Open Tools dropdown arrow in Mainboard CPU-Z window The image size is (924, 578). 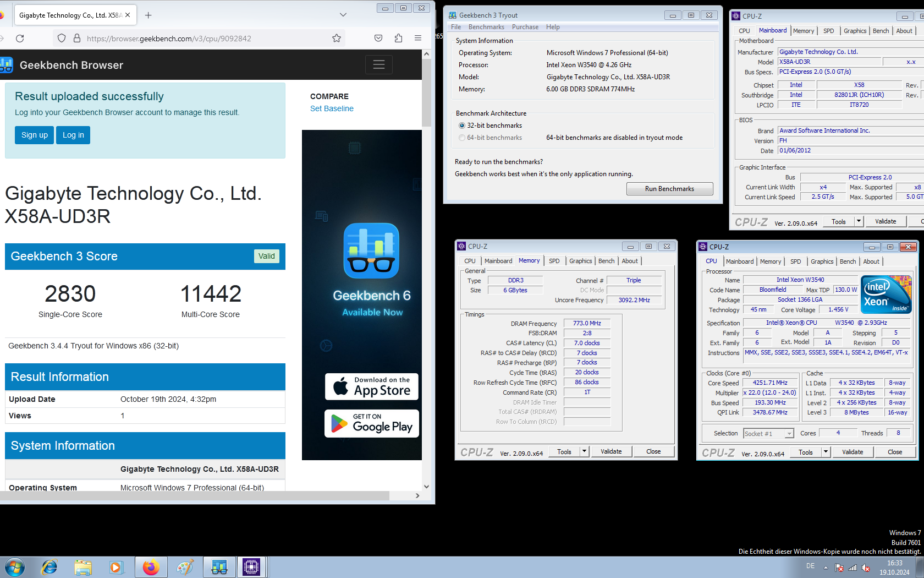[x=859, y=221]
